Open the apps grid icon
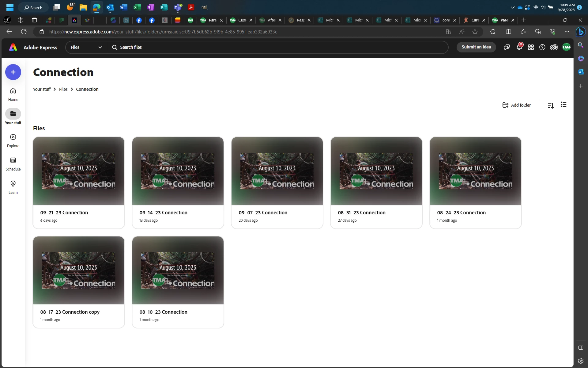Screen dimensions: 588x368 click(531, 47)
